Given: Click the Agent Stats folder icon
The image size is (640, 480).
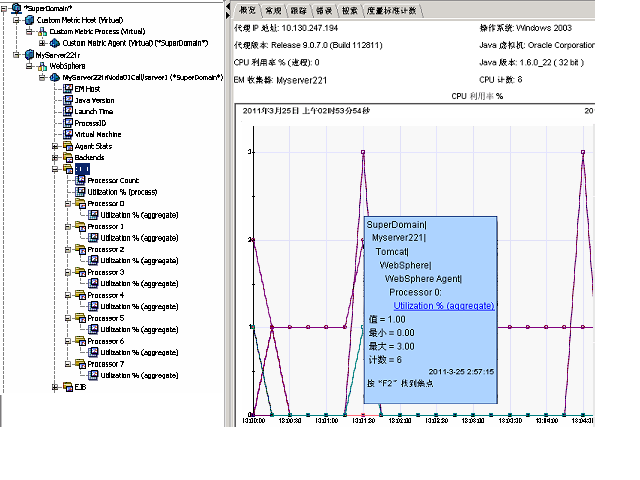Looking at the screenshot, I should pyautogui.click(x=68, y=146).
